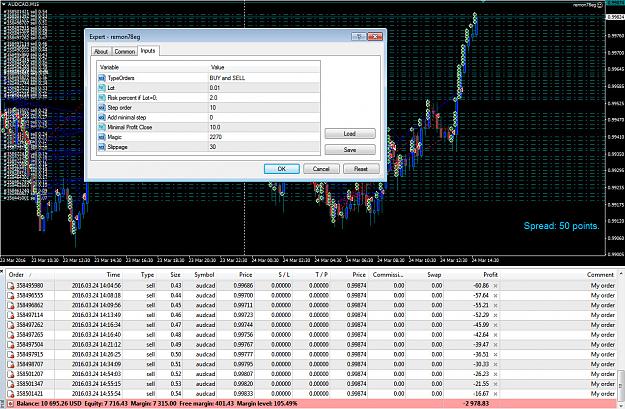Click the TypeOrders variable icon
This screenshot has width=625, height=409.
[102, 78]
